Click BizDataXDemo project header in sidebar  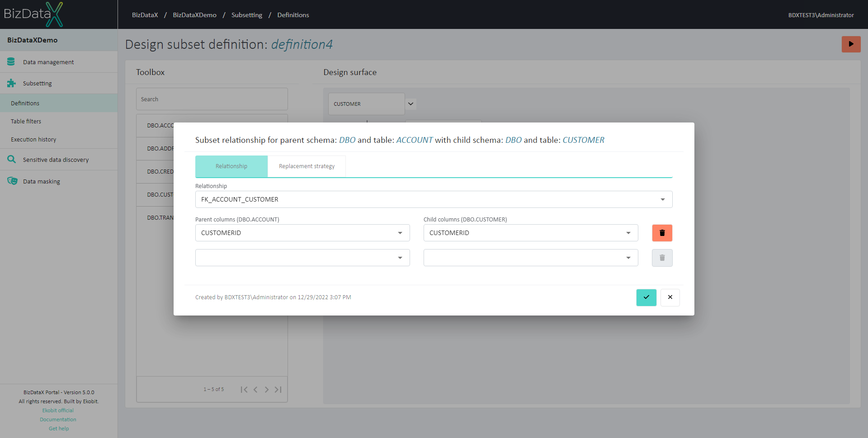coord(59,40)
